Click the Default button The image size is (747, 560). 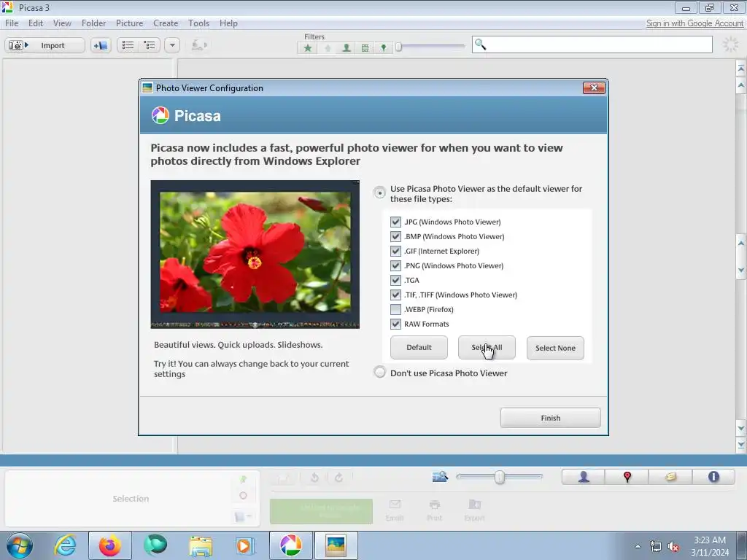coord(419,348)
